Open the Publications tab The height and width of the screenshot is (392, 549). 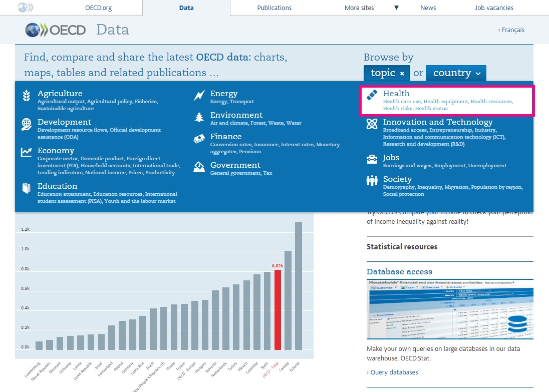[x=274, y=8]
